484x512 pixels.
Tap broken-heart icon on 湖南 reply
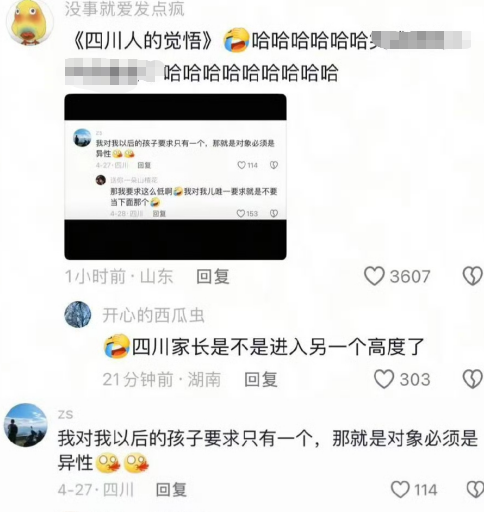coord(473,379)
